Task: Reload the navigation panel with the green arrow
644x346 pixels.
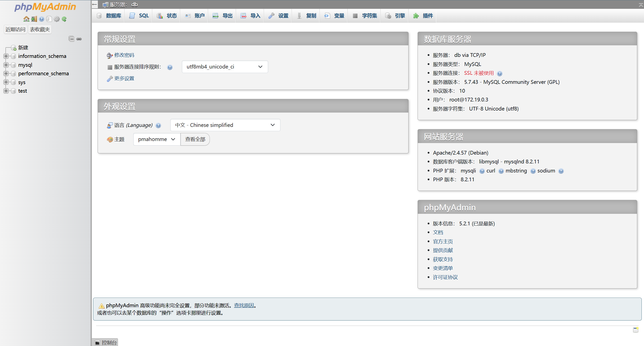Action: click(x=64, y=19)
